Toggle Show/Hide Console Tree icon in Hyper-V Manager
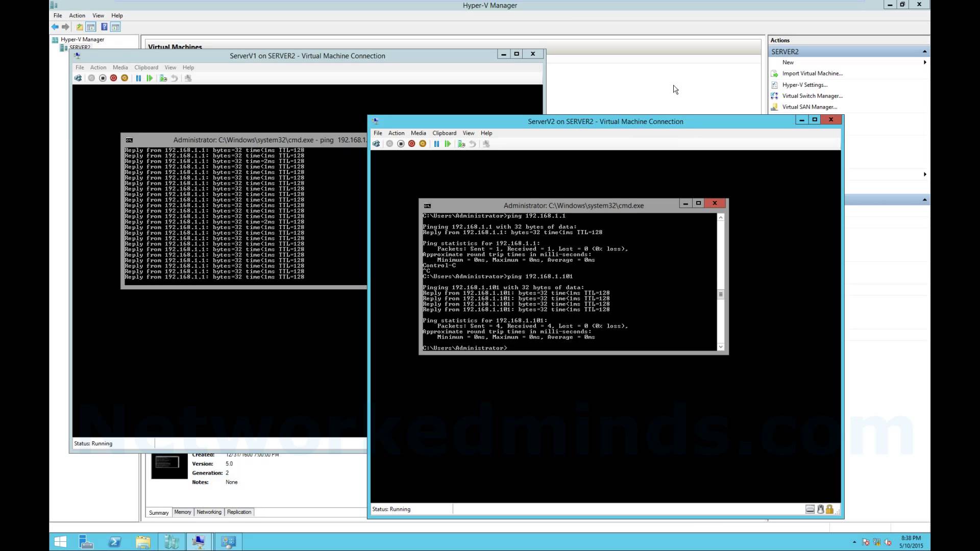The width and height of the screenshot is (980, 551). (x=91, y=27)
